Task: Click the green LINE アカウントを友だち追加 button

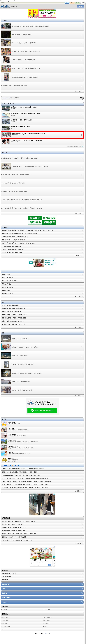Action: [x=42, y=411]
